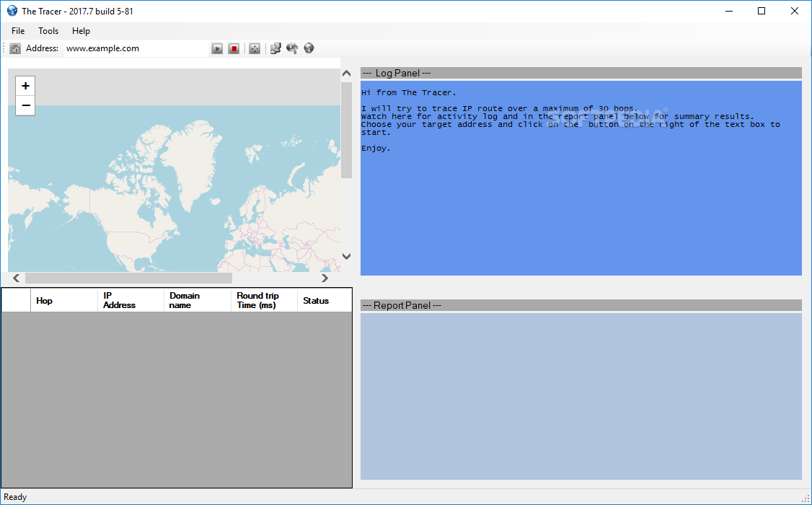Click the Hop column header
This screenshot has height=505, width=812.
point(64,300)
